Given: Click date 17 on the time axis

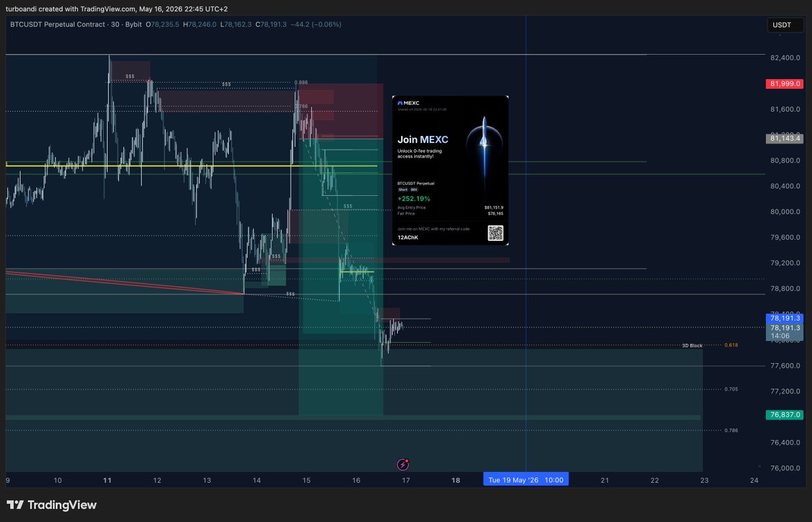Looking at the screenshot, I should tap(406, 480).
